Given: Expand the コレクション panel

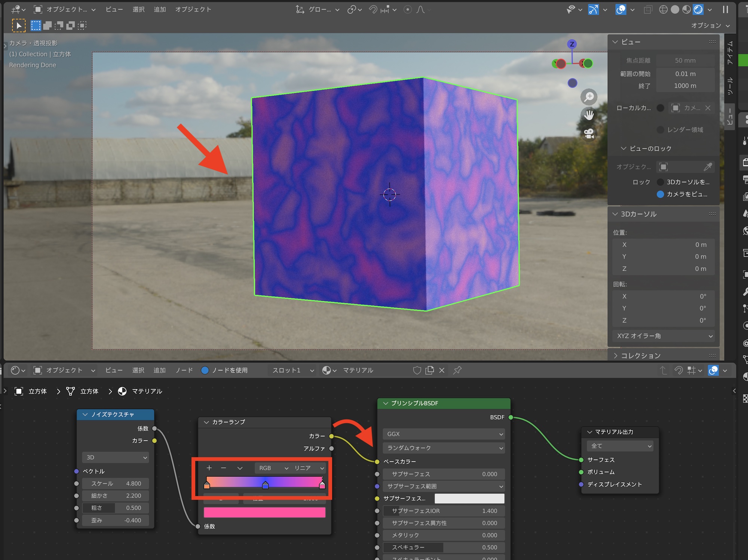Looking at the screenshot, I should (x=640, y=356).
